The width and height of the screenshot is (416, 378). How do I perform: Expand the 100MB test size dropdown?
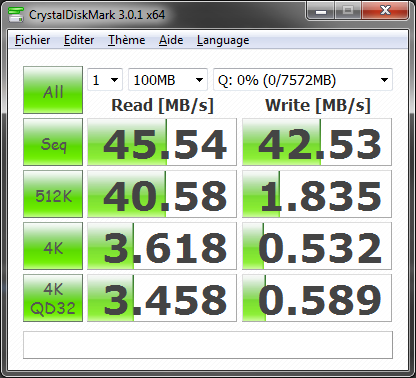168,80
